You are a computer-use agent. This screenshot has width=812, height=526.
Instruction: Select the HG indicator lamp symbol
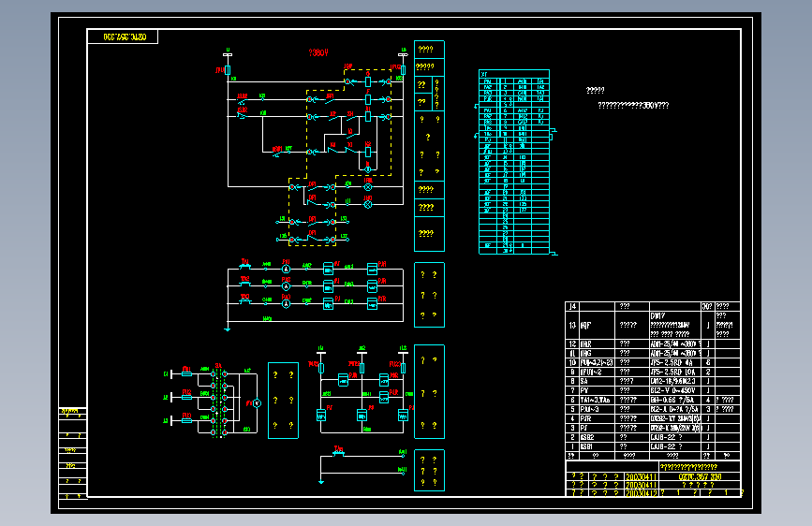pyautogui.click(x=368, y=204)
